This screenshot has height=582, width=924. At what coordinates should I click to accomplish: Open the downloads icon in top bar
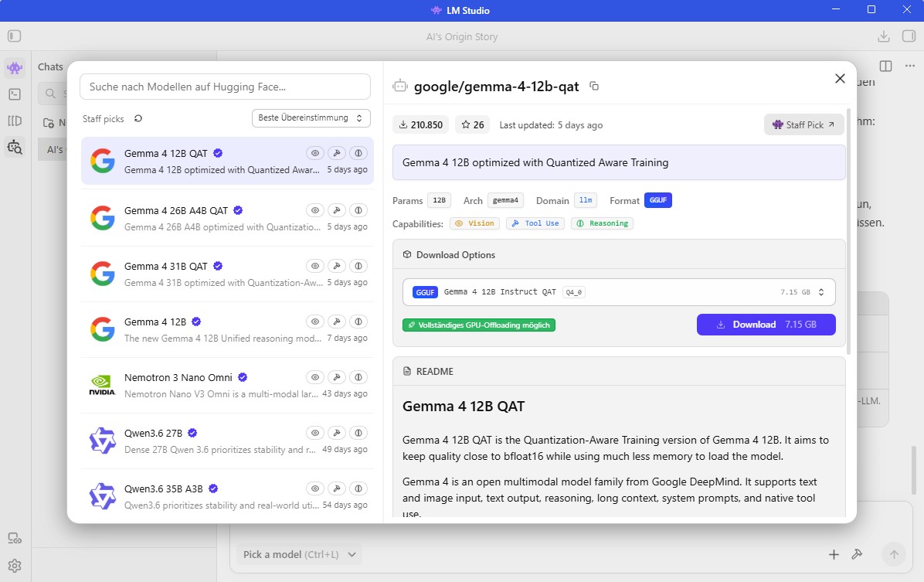pos(883,36)
